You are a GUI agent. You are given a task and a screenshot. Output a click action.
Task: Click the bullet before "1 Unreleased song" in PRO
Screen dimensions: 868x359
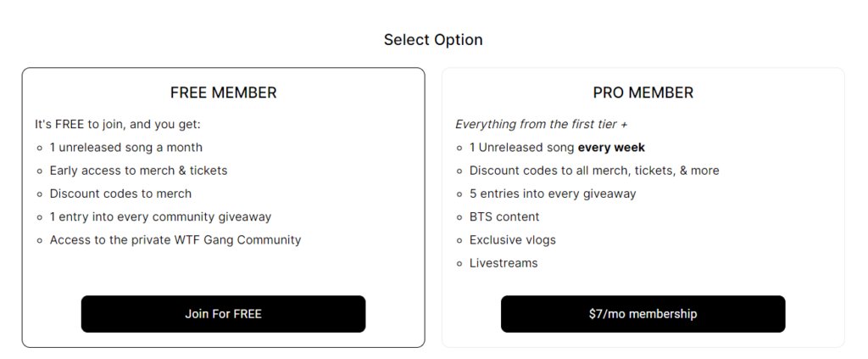459,148
